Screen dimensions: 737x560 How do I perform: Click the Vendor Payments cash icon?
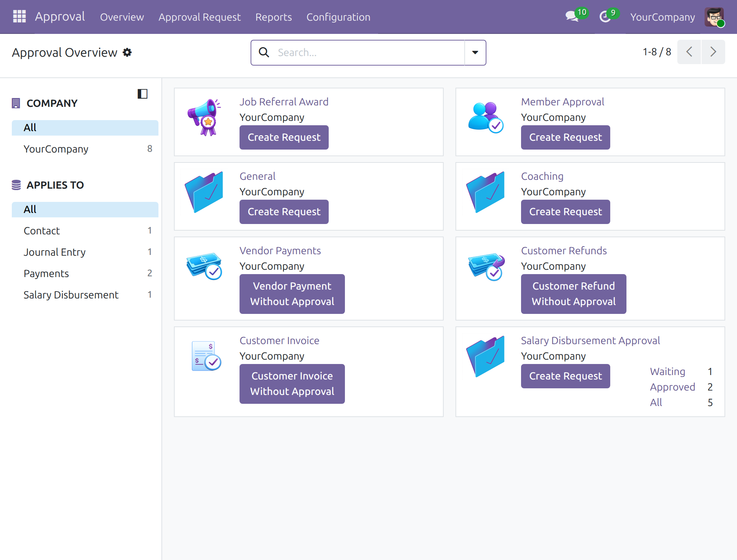coord(204,266)
